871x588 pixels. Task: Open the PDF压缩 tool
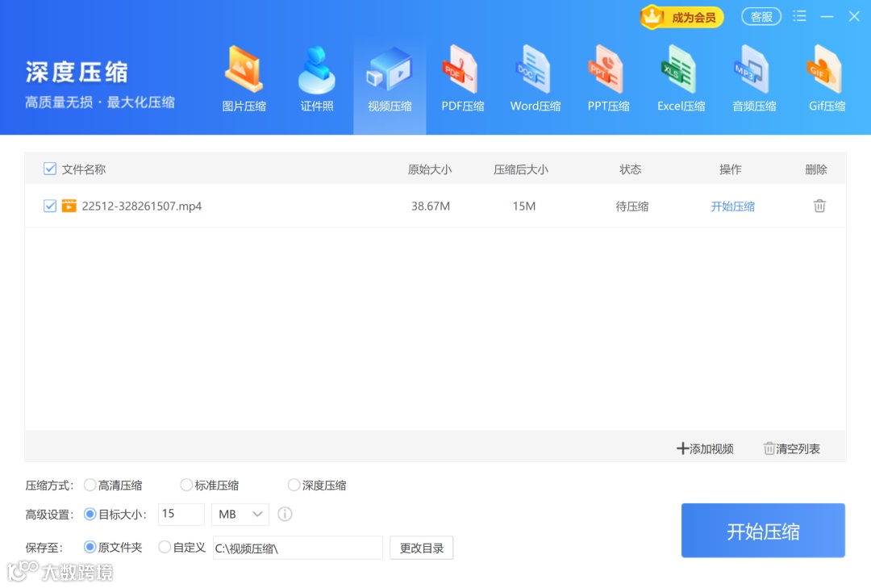coord(462,79)
